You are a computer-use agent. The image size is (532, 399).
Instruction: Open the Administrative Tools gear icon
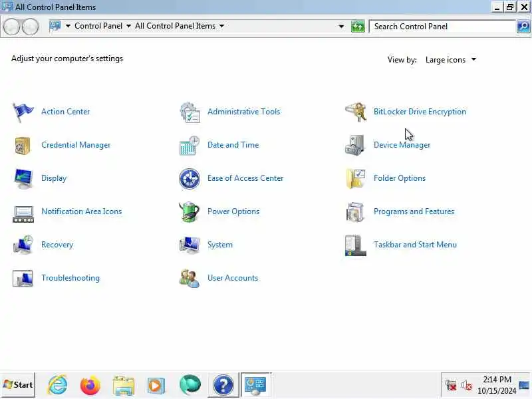click(x=190, y=112)
